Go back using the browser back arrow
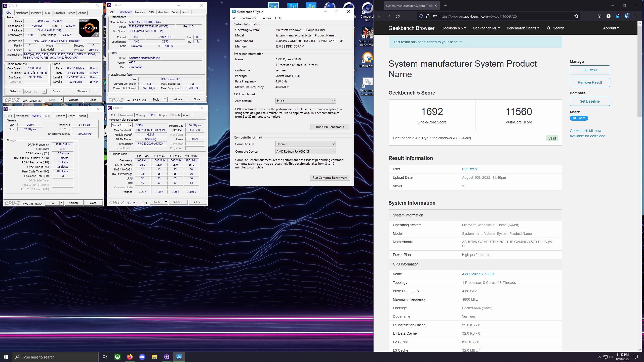 coord(380,16)
